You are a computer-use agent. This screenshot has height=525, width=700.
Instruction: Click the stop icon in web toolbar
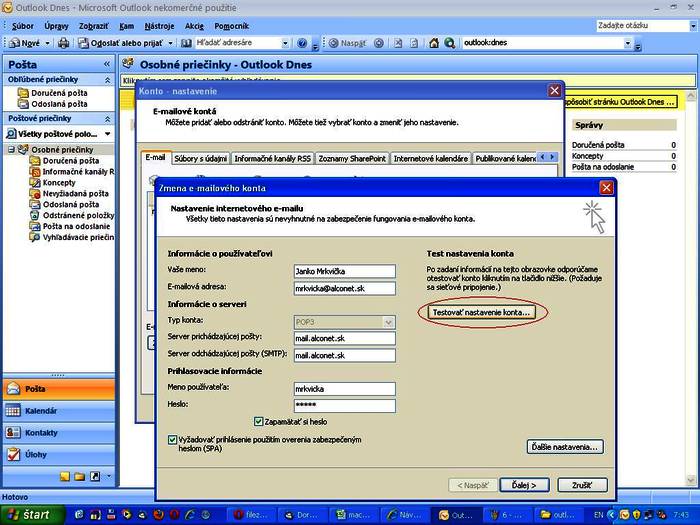(x=398, y=43)
